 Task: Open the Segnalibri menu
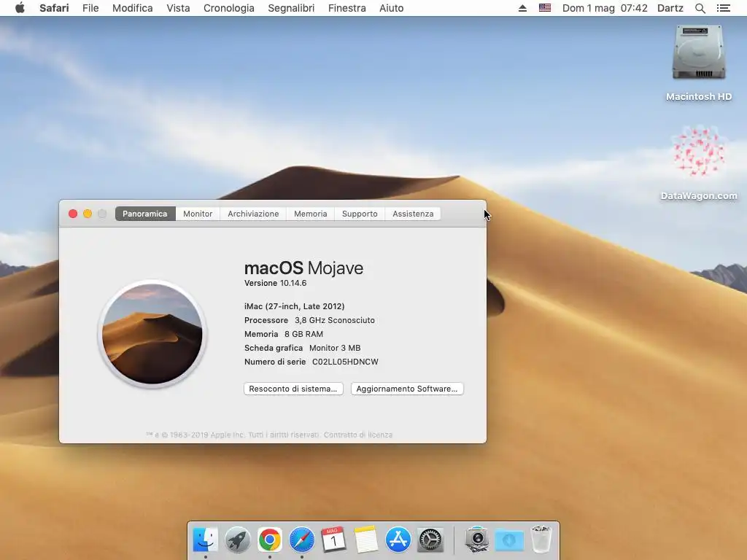[x=291, y=8]
